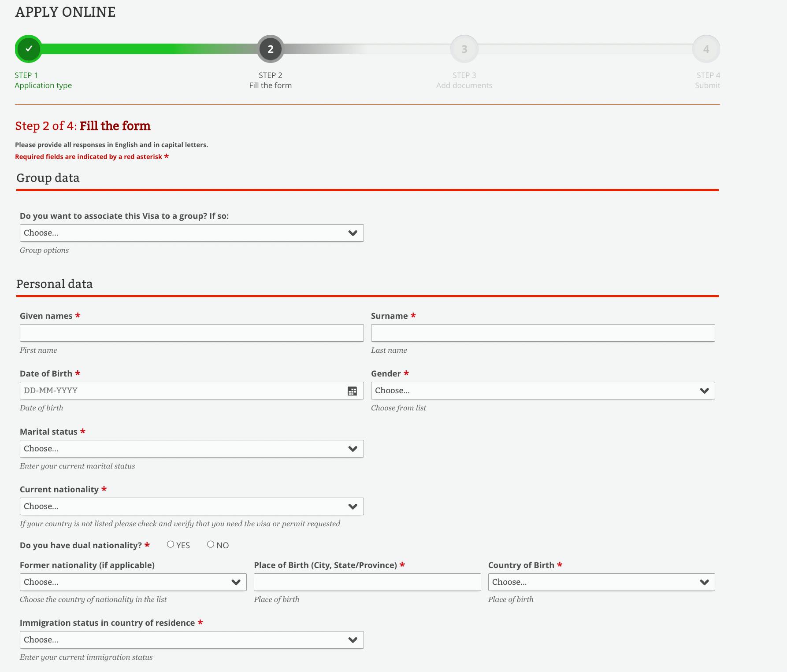Expand the Country of Birth dropdown
The image size is (787, 672).
(x=601, y=582)
